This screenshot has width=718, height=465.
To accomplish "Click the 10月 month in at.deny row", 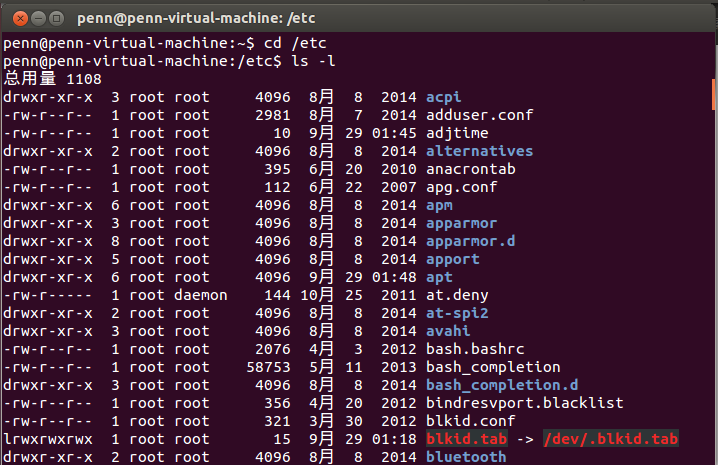I will point(317,295).
